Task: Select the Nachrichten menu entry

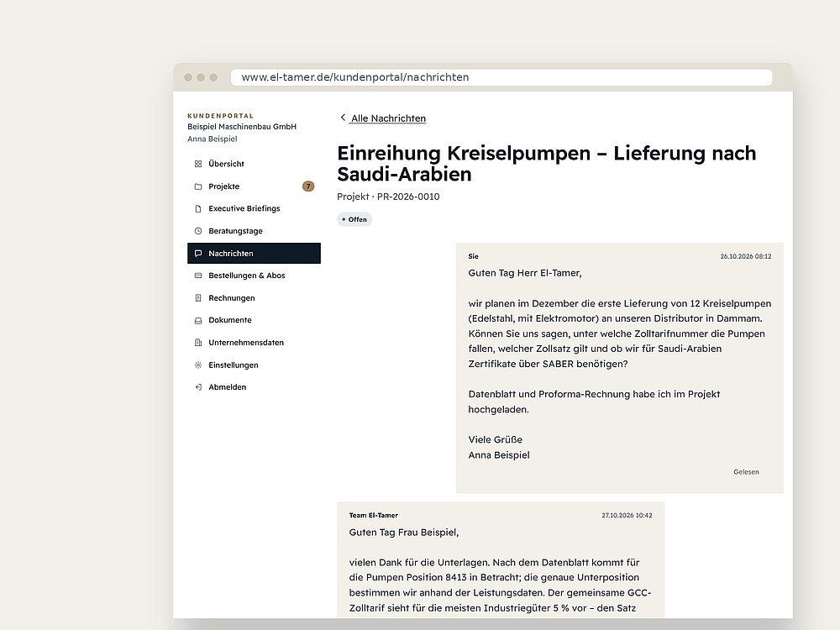Action: pos(254,254)
